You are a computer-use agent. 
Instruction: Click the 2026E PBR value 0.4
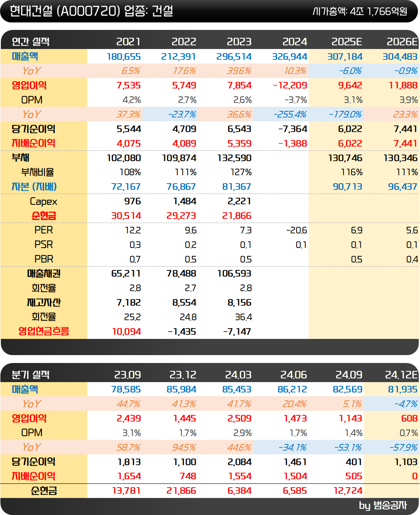pyautogui.click(x=412, y=260)
